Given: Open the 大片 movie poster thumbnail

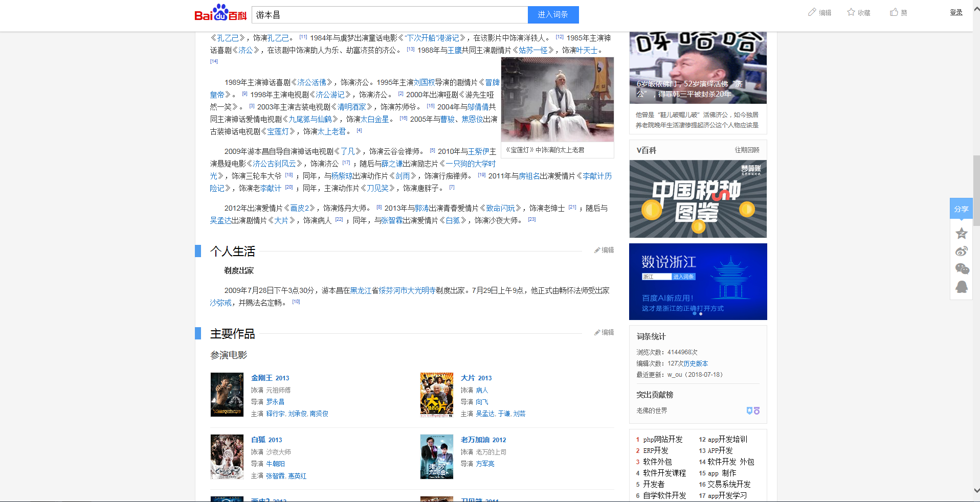Looking at the screenshot, I should (437, 395).
